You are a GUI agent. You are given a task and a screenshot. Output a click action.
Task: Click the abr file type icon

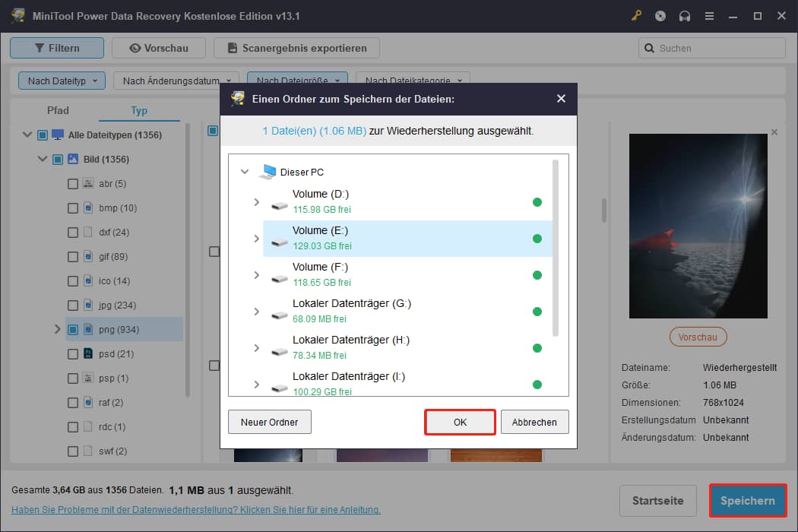pos(88,183)
